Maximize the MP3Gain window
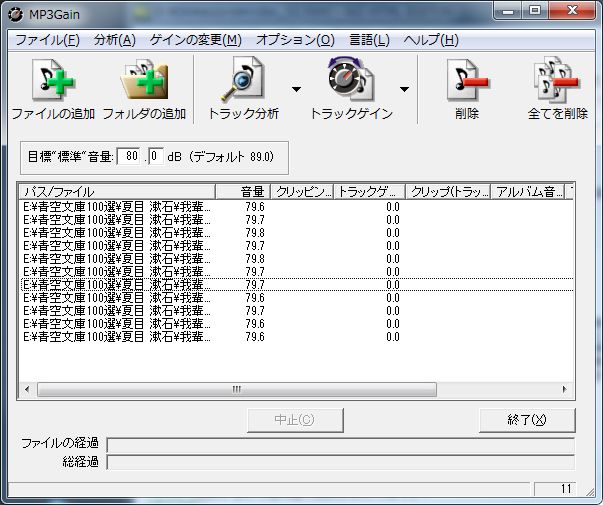 (x=535, y=10)
